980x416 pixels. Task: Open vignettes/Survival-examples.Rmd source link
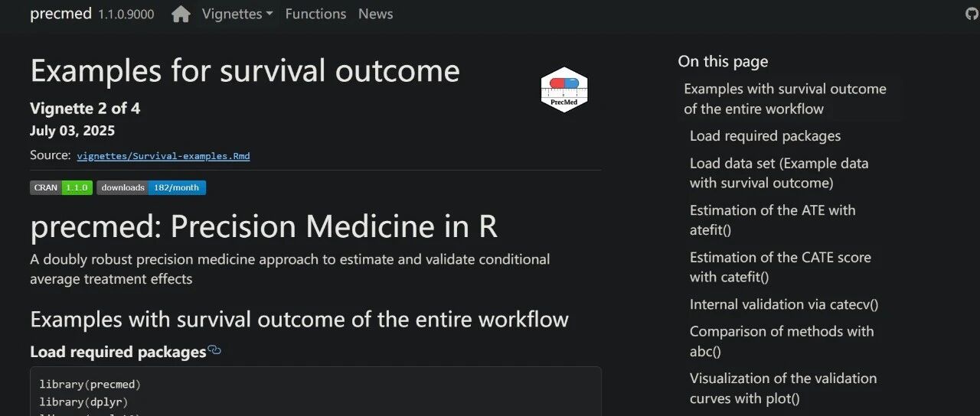click(x=163, y=156)
